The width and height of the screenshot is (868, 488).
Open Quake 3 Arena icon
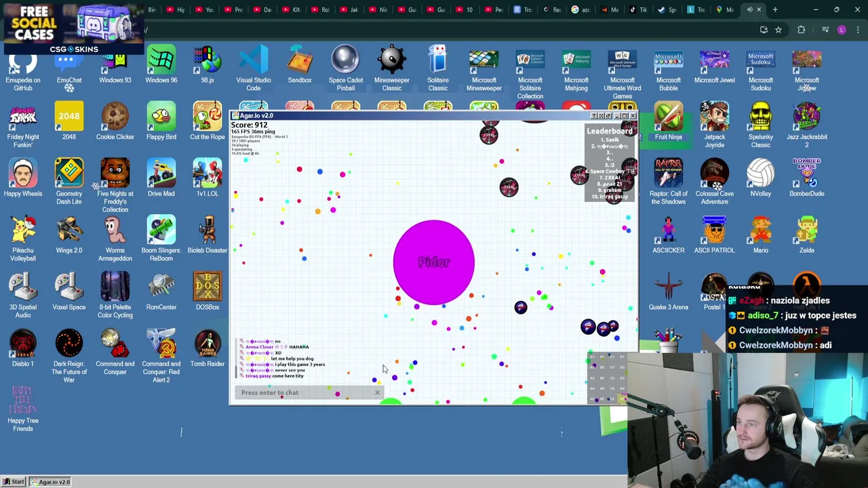tap(669, 293)
